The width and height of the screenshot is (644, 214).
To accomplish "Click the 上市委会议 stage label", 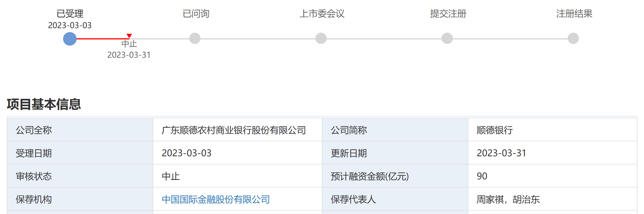I will tap(322, 14).
